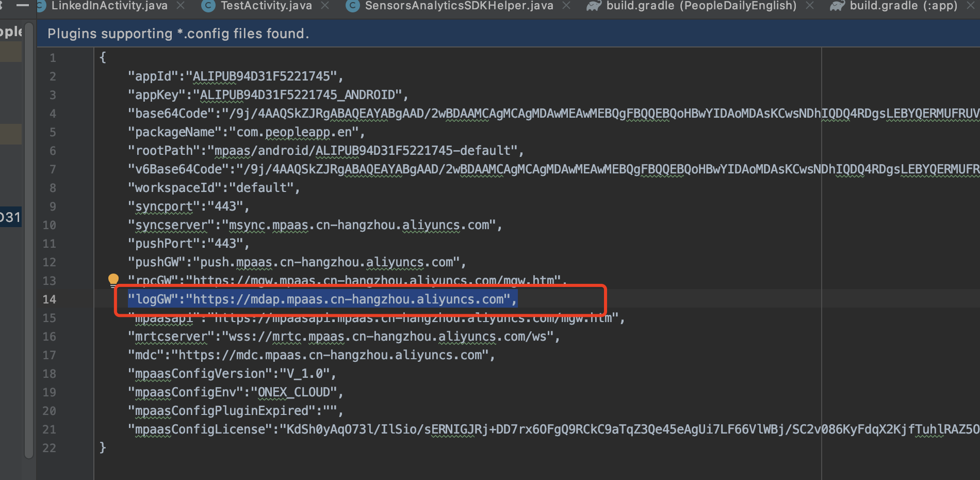Click the "pushPort" key on line 11
This screenshot has width=980, height=480.
coord(164,244)
